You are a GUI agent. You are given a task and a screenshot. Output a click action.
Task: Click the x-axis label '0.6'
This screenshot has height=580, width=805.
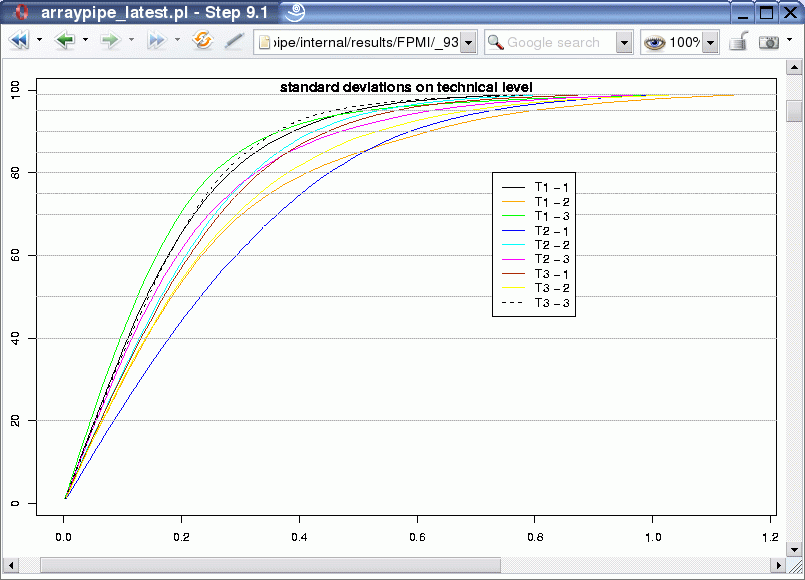417,537
